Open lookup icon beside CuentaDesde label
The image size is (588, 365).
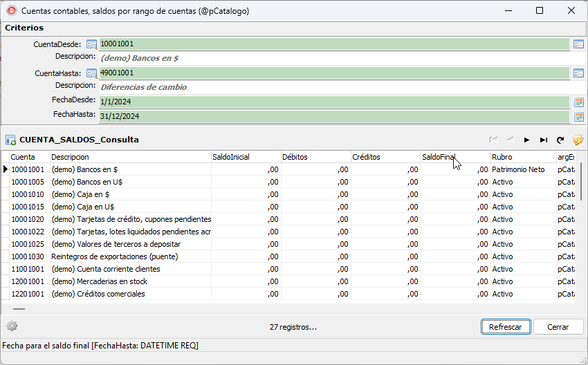point(91,44)
